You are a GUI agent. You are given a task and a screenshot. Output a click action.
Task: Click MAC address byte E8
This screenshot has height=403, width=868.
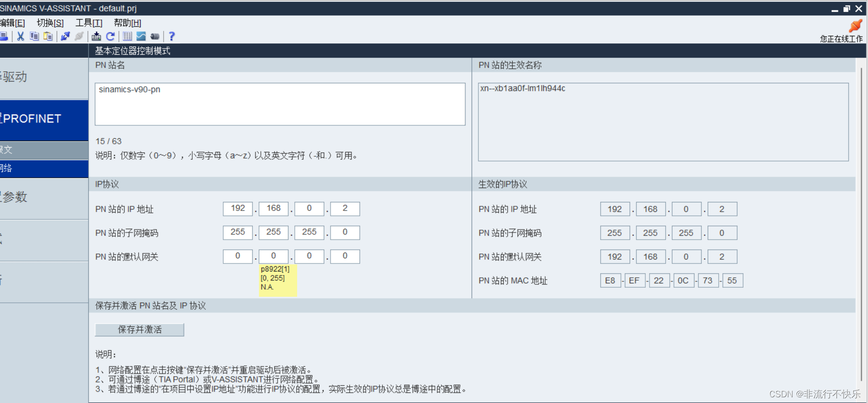(610, 281)
